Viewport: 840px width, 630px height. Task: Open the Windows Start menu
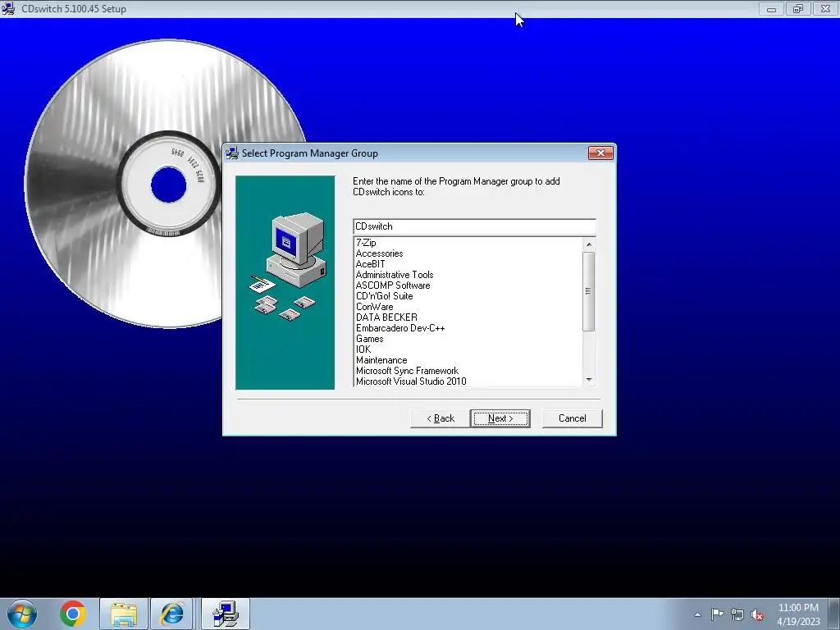pyautogui.click(x=22, y=614)
